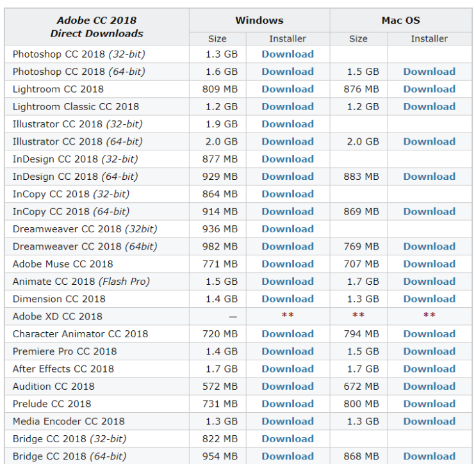Download Bridge CC 2018 32-bit for Windows
476x464 pixels.
click(x=288, y=439)
